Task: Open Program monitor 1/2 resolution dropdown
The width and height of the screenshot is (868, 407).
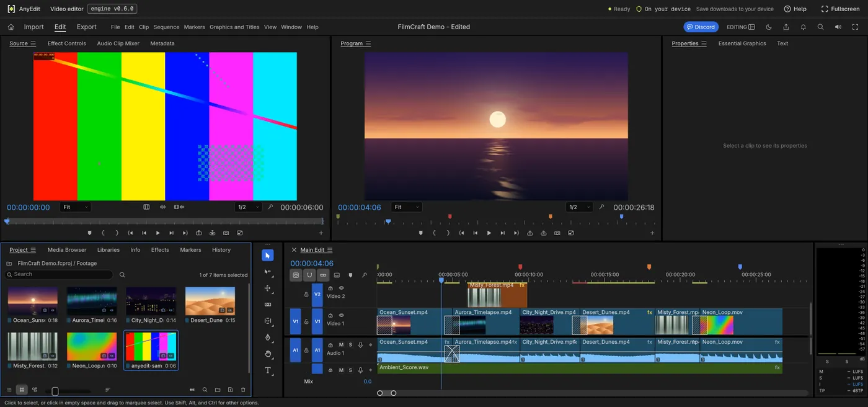Action: [579, 207]
